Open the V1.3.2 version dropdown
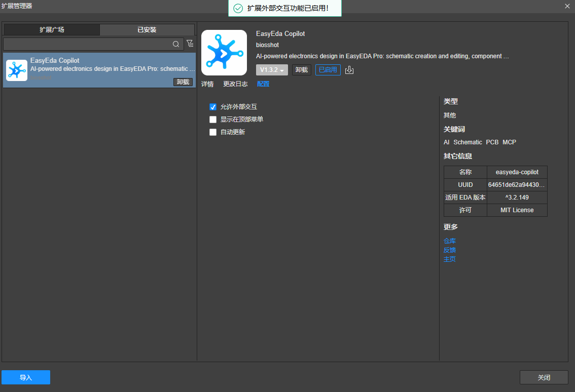This screenshot has height=392, width=575. click(x=272, y=70)
